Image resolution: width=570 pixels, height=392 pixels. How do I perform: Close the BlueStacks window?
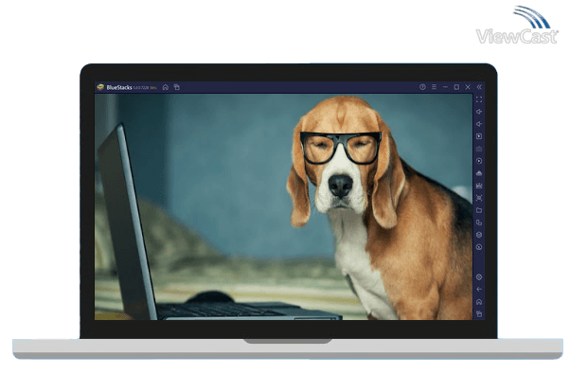pyautogui.click(x=468, y=87)
